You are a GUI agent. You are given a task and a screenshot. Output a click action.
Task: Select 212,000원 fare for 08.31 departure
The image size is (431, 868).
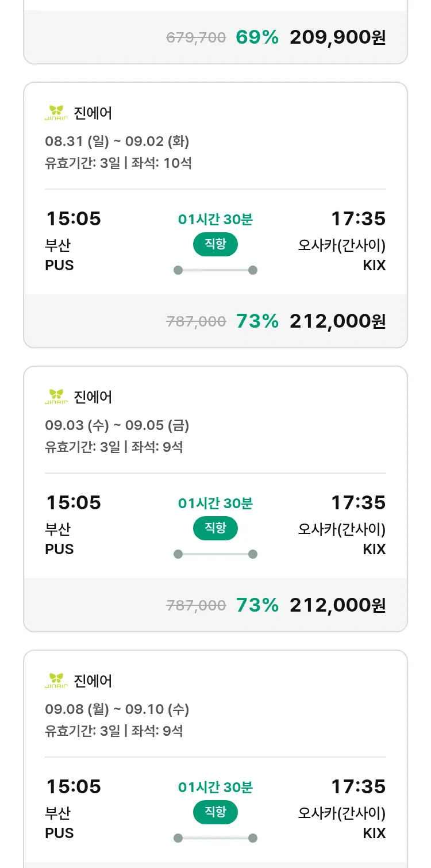(x=337, y=321)
